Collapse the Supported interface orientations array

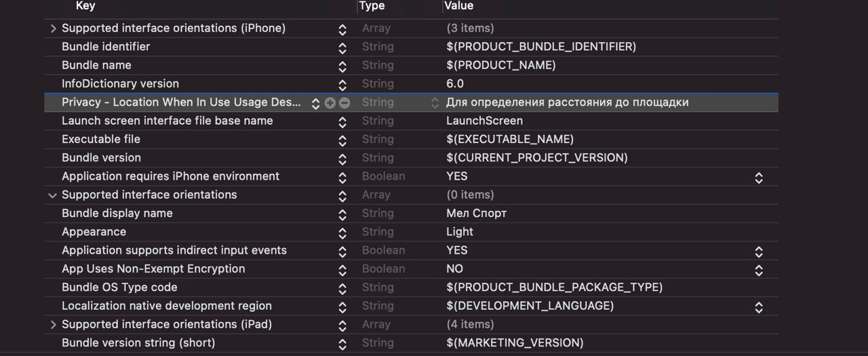point(53,195)
